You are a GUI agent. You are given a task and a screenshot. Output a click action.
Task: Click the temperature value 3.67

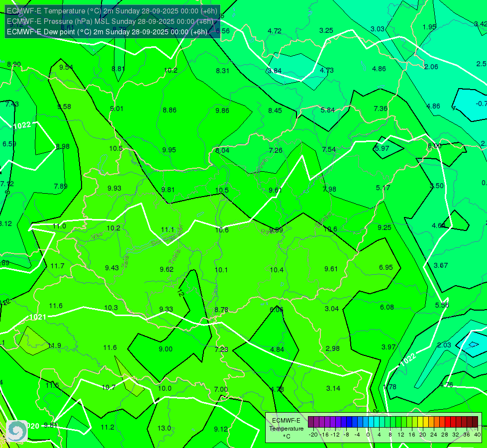coord(441,265)
